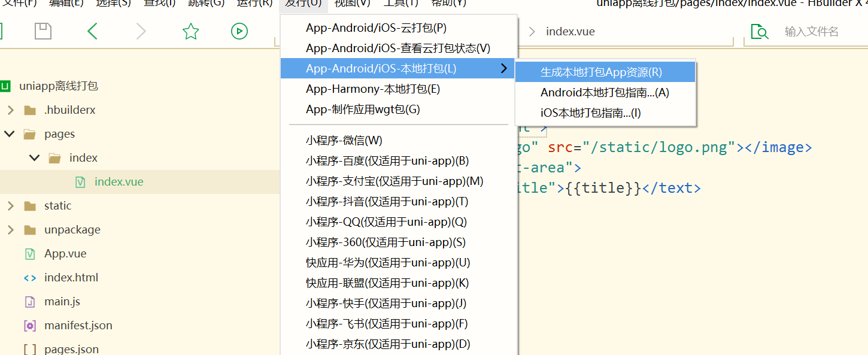868x355 pixels.
Task: Open submenu arrow of App-Android/iOS-本地打包
Action: [504, 69]
